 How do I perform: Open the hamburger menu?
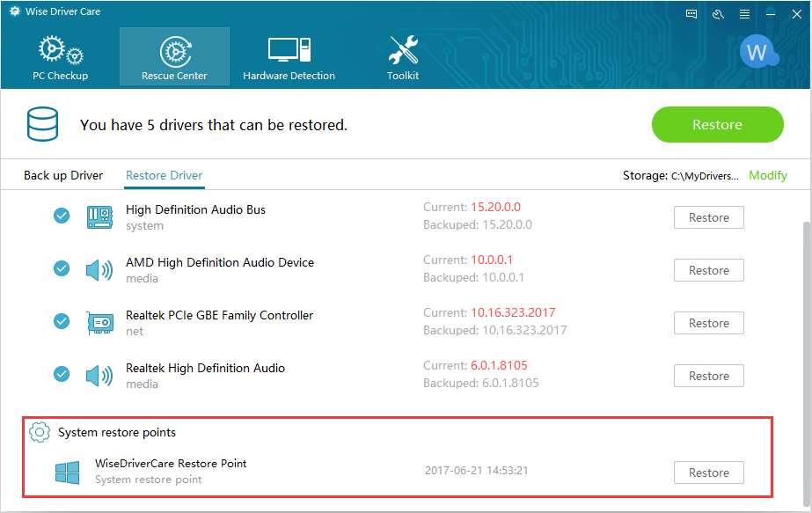tap(744, 14)
